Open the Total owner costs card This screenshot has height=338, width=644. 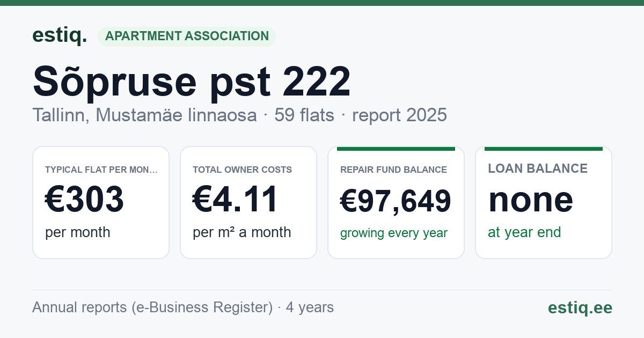(x=248, y=202)
